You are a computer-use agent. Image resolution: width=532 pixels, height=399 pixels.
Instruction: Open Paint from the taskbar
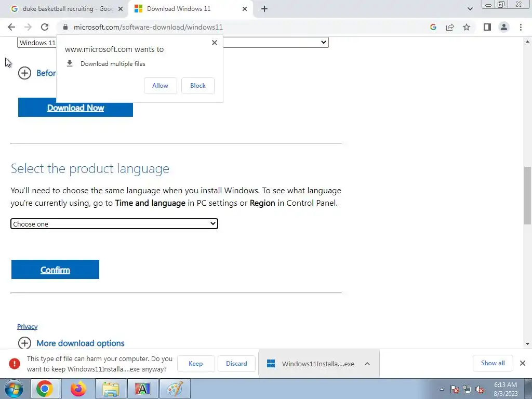(x=175, y=389)
